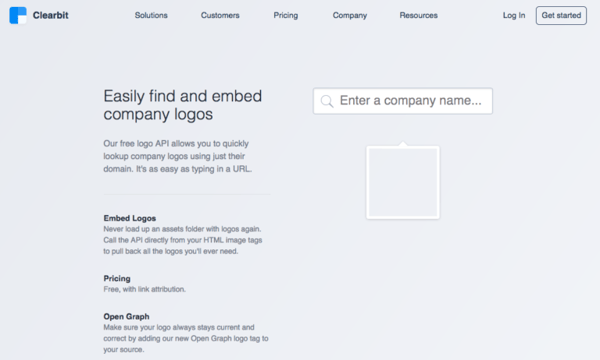Click the Pricing section heading
This screenshot has height=360, width=600.
[x=117, y=279]
